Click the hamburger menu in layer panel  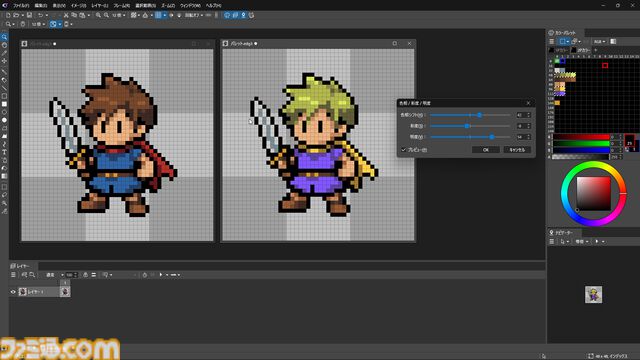click(x=13, y=275)
